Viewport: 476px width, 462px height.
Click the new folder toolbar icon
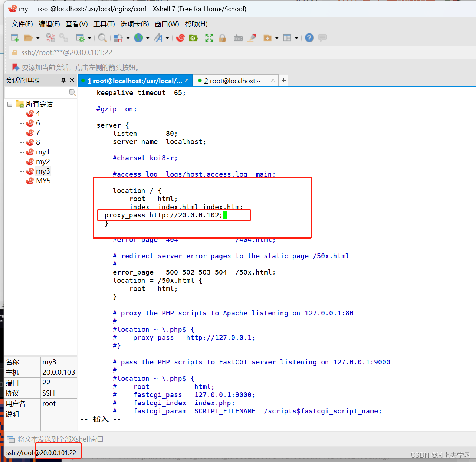pos(267,38)
